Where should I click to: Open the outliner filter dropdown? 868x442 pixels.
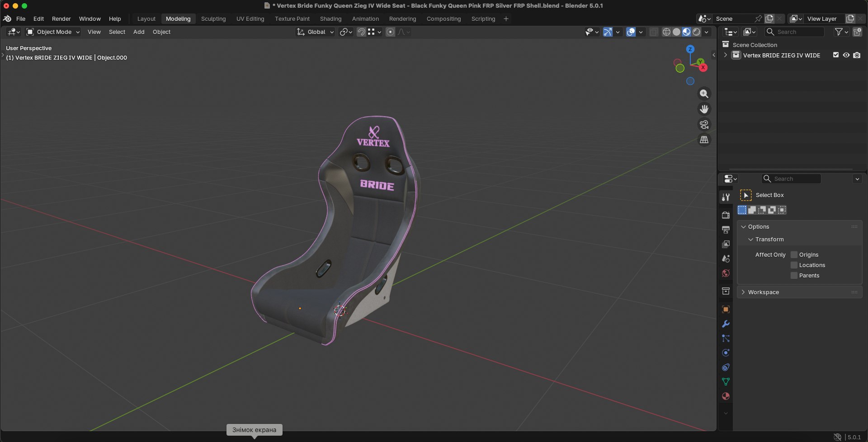coord(841,32)
